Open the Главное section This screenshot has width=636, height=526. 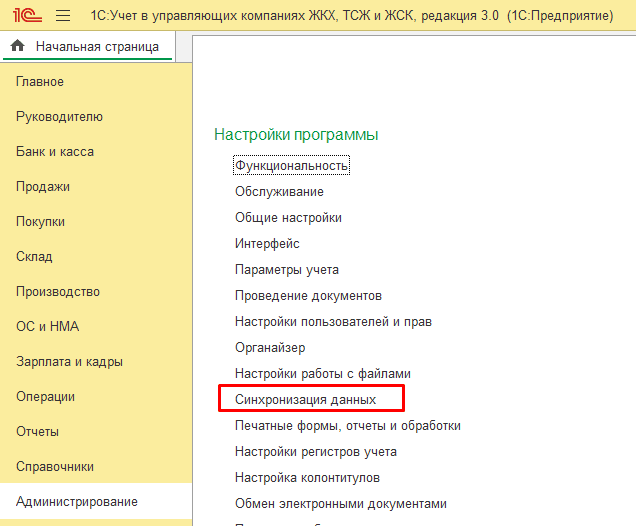point(40,82)
